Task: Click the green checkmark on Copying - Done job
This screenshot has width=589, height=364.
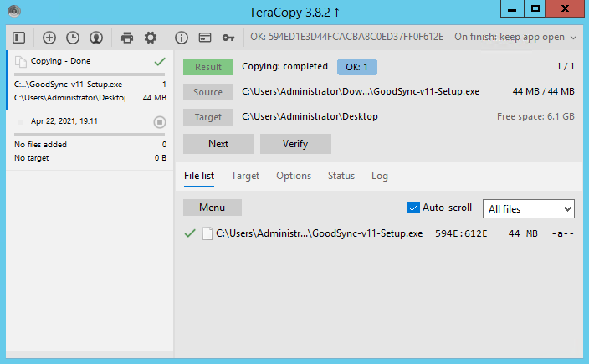Action: pyautogui.click(x=160, y=61)
